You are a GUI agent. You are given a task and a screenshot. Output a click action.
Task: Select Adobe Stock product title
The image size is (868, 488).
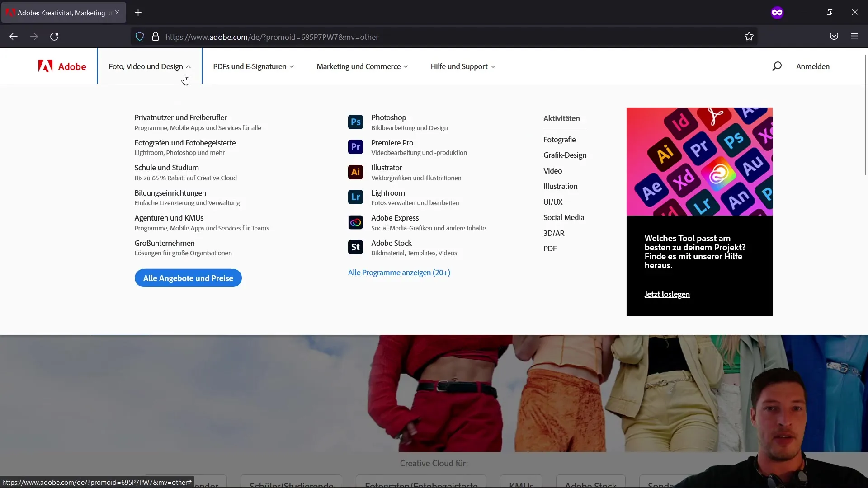tap(392, 243)
